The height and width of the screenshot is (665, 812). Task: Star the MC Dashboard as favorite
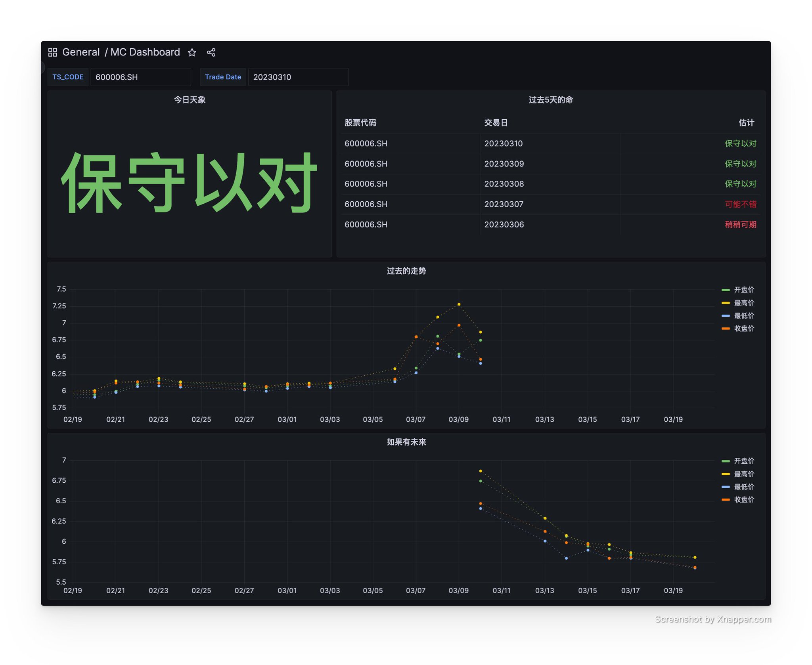tap(192, 52)
